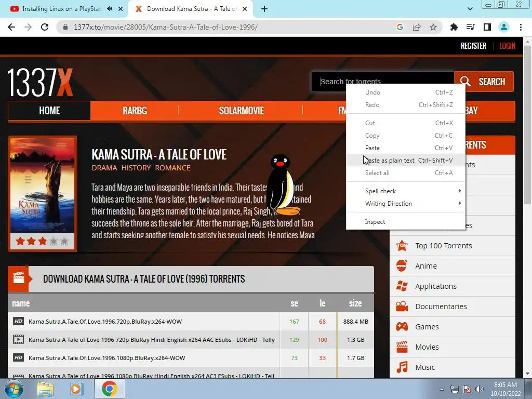Click the Music note icon

click(402, 367)
